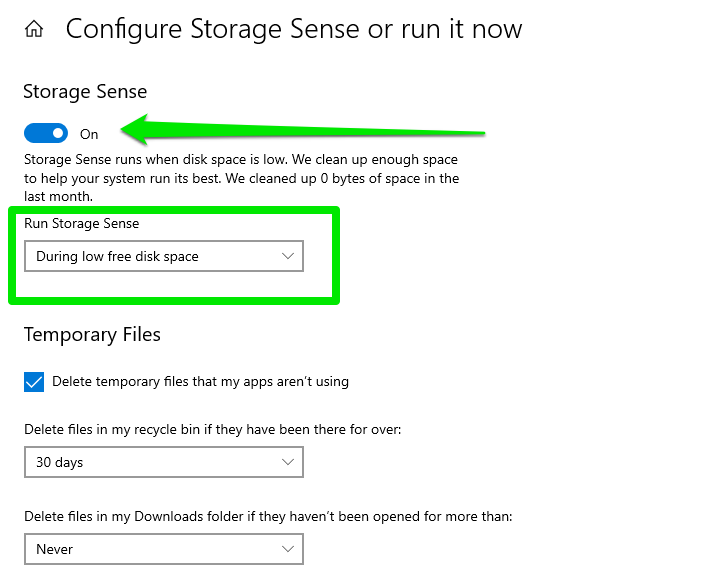The image size is (720, 581).
Task: Open the Run Storage Sense dropdown
Action: click(164, 256)
